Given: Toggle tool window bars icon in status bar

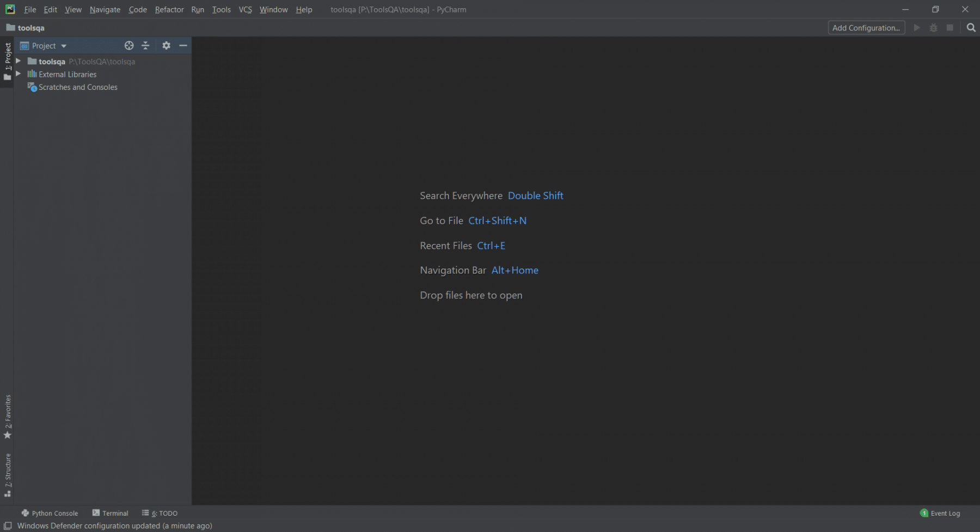Looking at the screenshot, I should pos(8,525).
